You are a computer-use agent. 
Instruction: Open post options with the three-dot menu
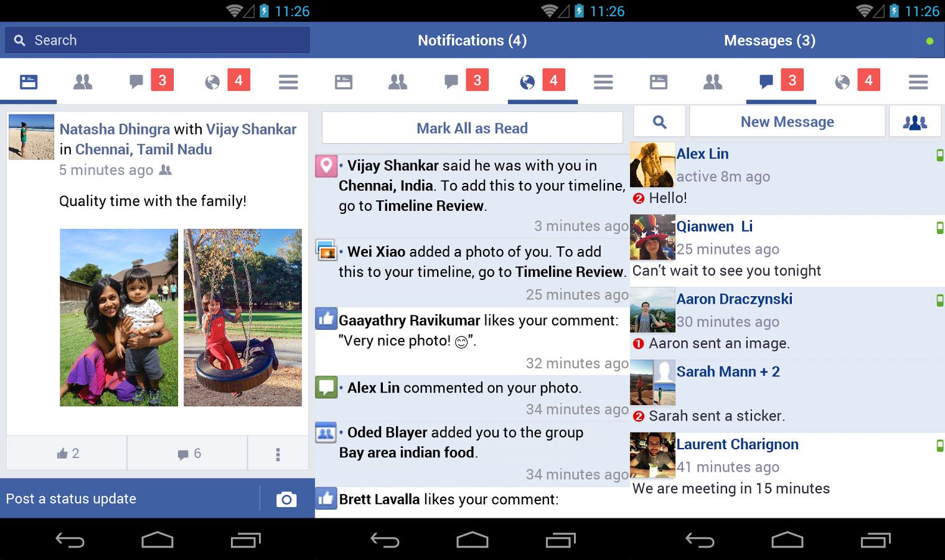[278, 453]
